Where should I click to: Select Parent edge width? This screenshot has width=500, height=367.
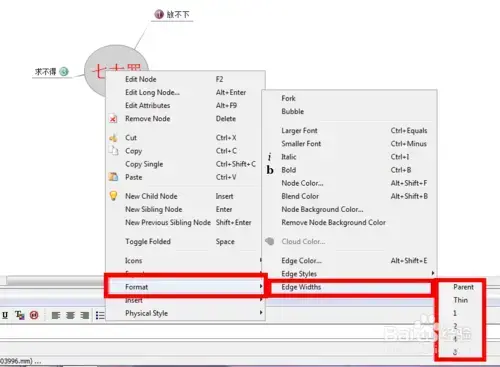463,287
